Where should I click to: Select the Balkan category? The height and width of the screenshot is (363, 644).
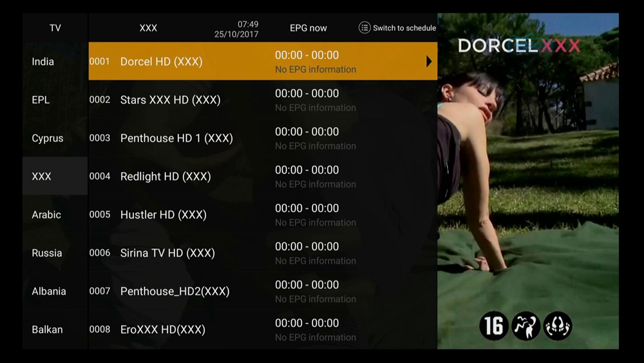pos(55,329)
